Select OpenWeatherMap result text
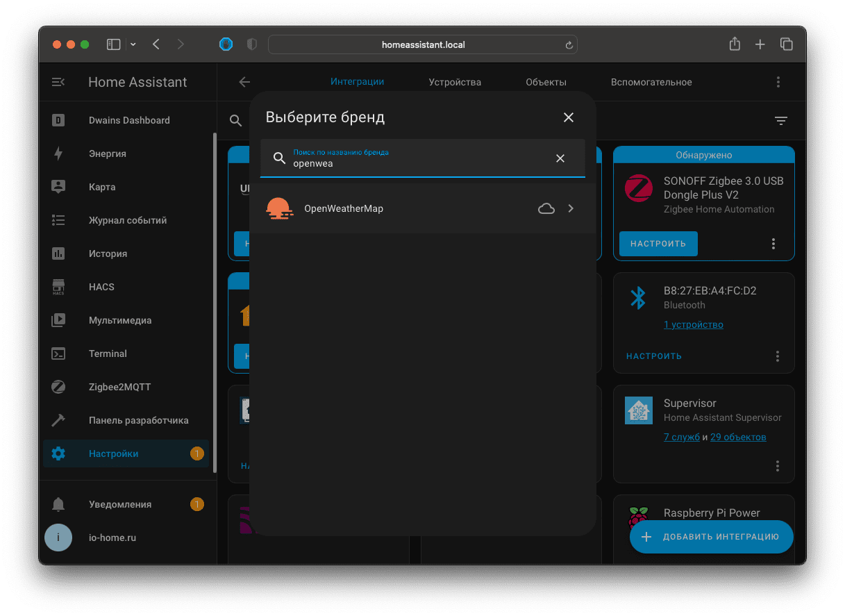 344,208
